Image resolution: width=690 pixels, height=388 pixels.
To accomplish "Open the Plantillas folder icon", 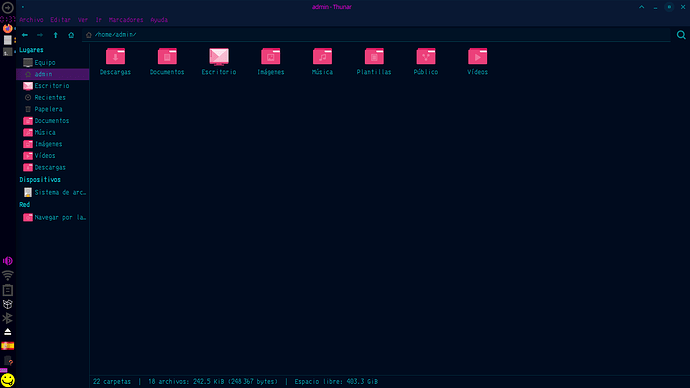I will click(x=374, y=56).
